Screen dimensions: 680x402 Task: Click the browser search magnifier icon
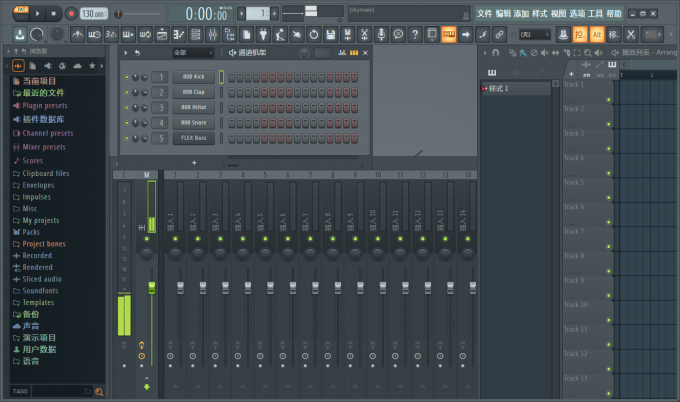click(x=99, y=392)
